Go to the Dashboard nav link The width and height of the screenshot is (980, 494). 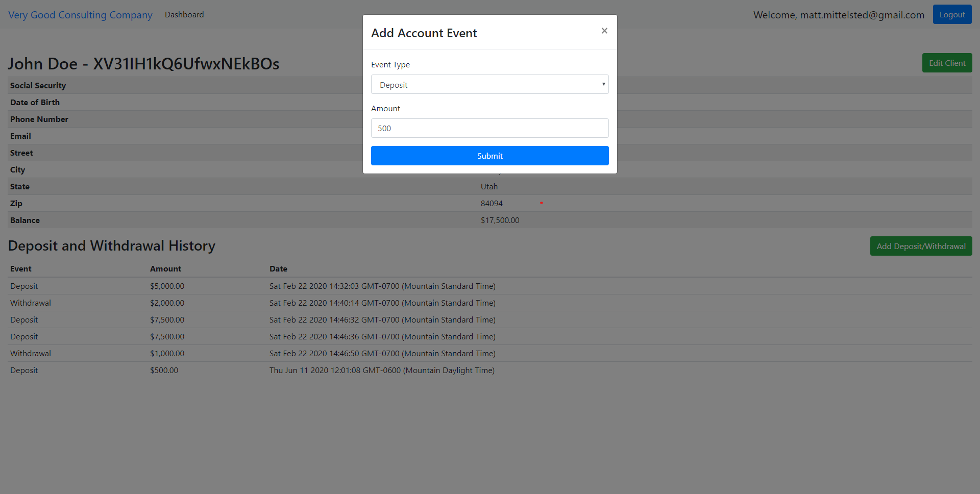coord(184,15)
